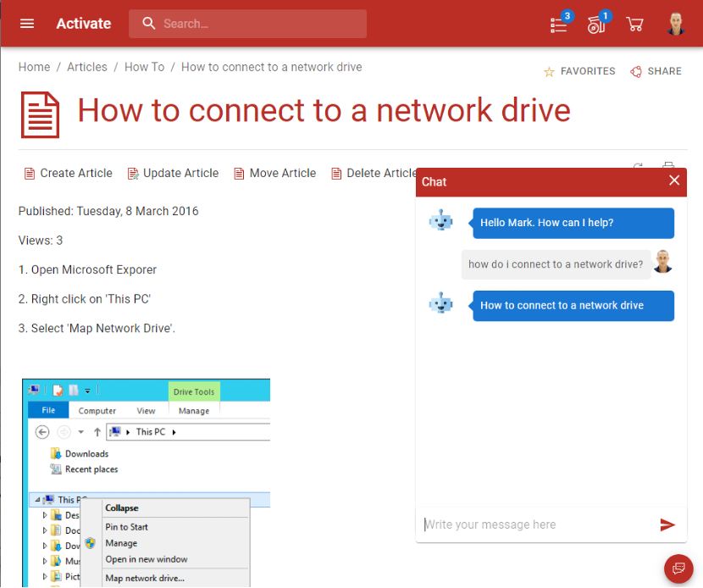Click the large article document icon
The width and height of the screenshot is (703, 588).
[40, 115]
